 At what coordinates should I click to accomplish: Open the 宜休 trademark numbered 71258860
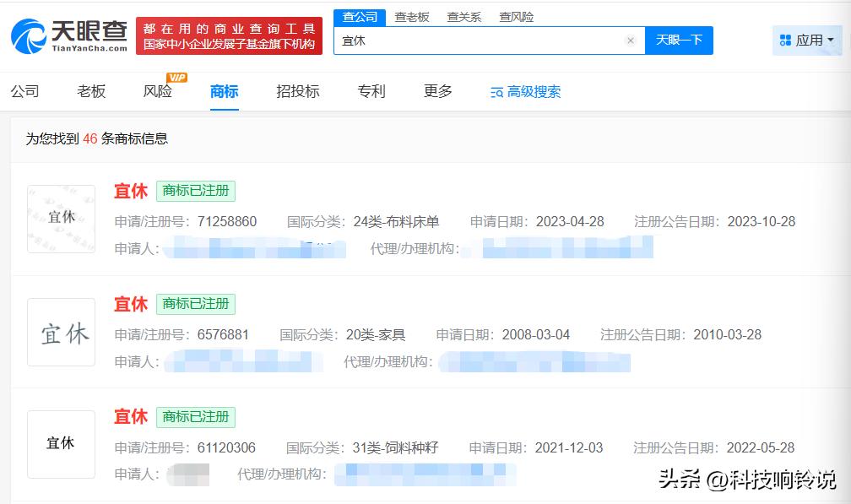131,191
